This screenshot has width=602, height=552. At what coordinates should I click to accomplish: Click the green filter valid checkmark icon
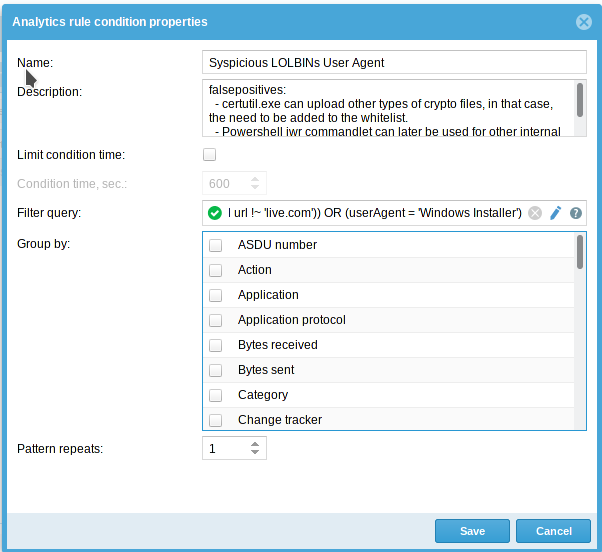(x=215, y=213)
